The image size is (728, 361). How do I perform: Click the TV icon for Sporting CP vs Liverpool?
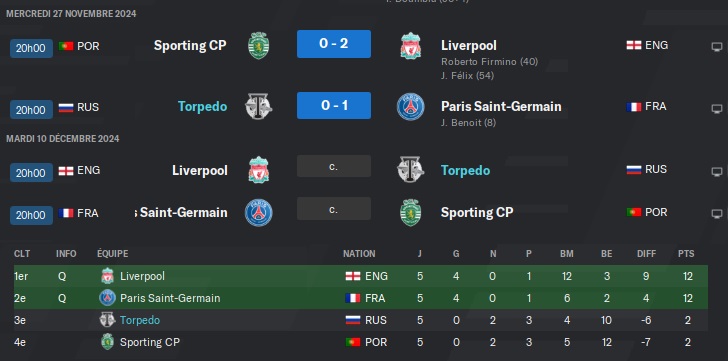(x=717, y=47)
